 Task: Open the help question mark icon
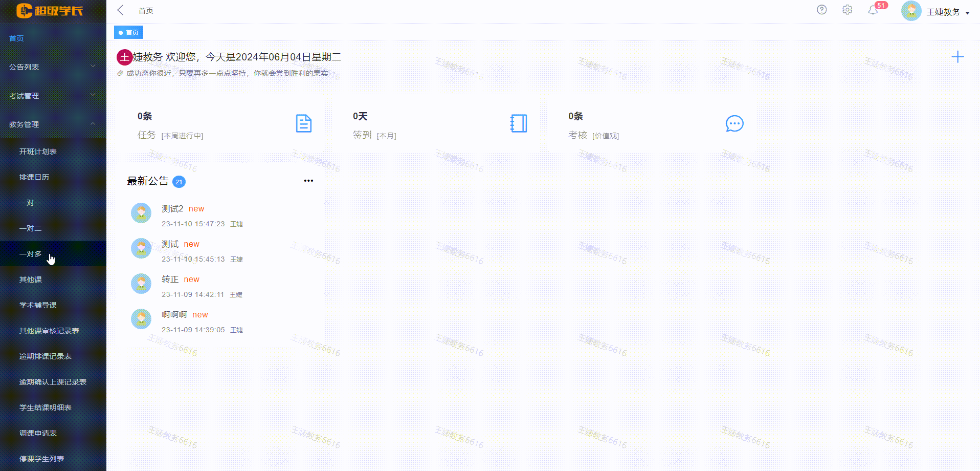[821, 10]
